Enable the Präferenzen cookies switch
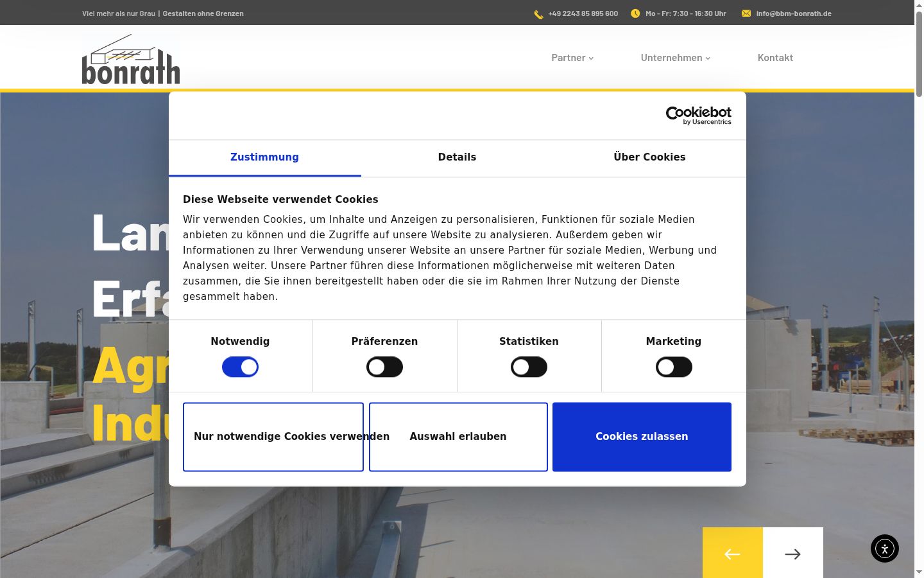Screen dimensions: 924x578 point(384,367)
